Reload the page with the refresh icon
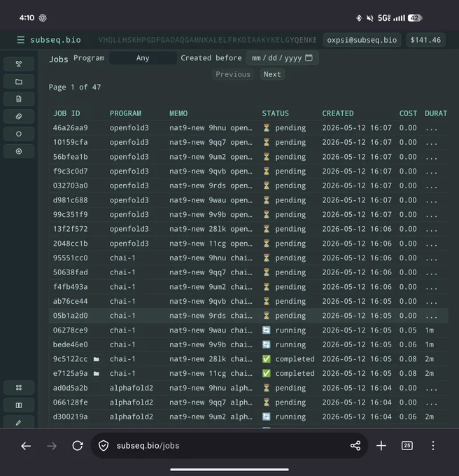The width and height of the screenshot is (459, 476). (78, 446)
